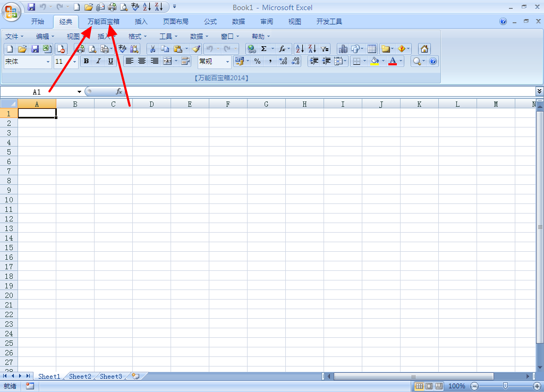Insert a hyperlink with the globe icon
Viewport: 544px width, 392px height.
coord(251,49)
